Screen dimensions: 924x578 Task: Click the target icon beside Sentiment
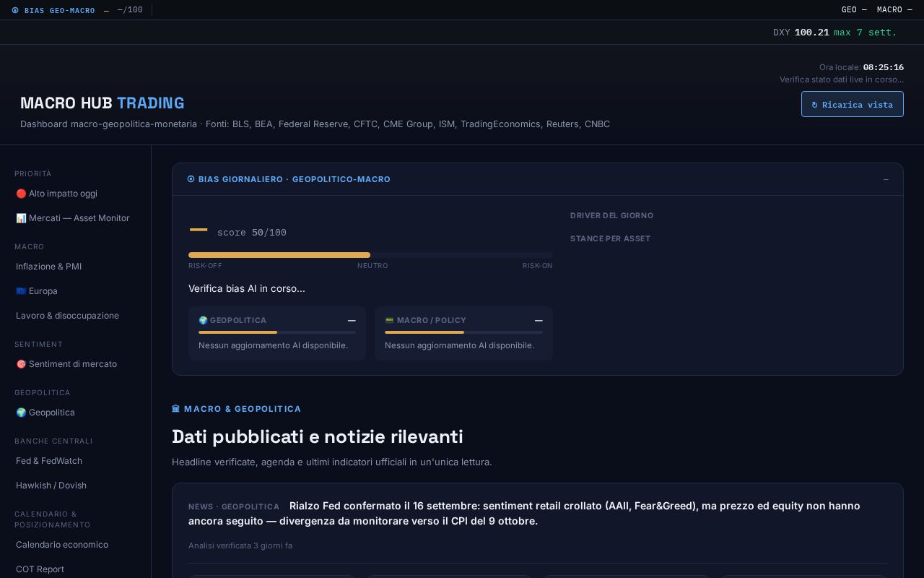(x=21, y=364)
